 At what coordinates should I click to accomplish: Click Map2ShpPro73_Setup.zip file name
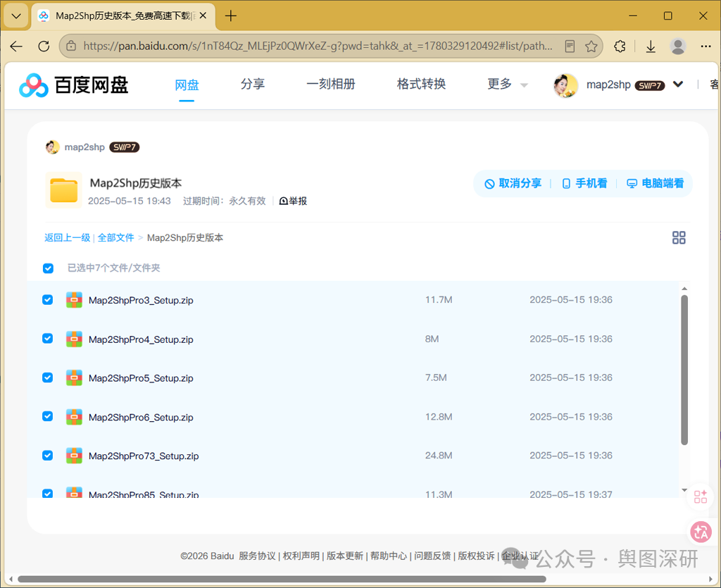pos(144,456)
